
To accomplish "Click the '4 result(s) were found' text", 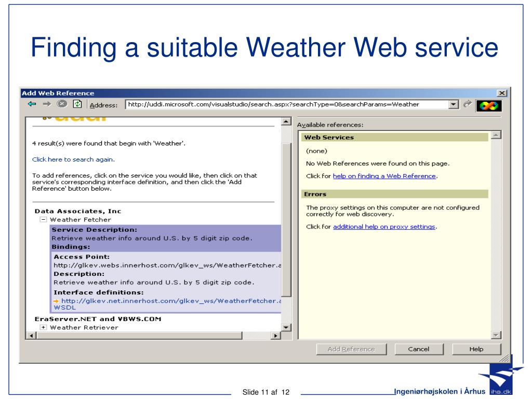I will click(109, 143).
